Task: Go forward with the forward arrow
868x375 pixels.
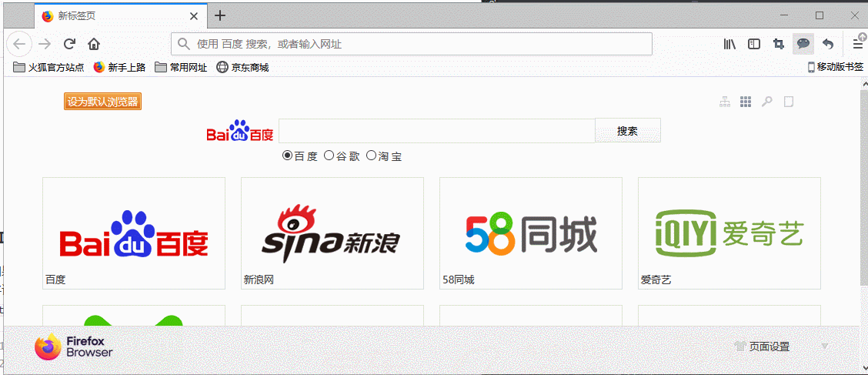Action: point(45,44)
